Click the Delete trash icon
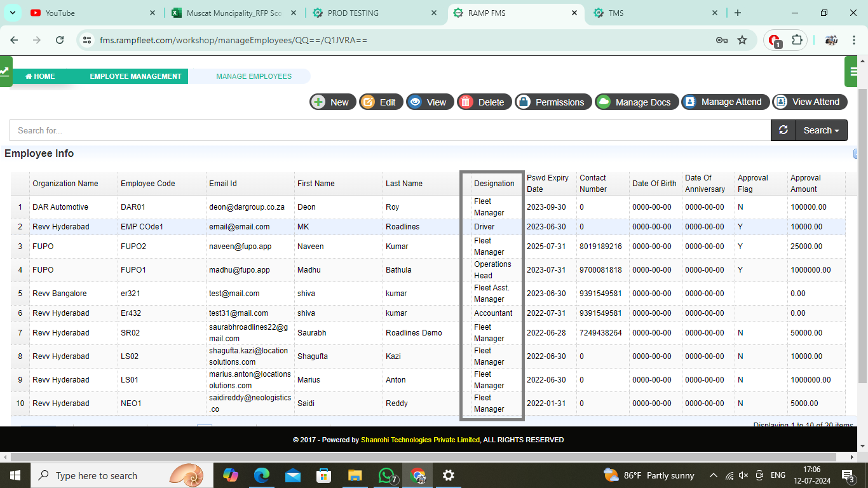This screenshot has width=868, height=488. click(466, 102)
